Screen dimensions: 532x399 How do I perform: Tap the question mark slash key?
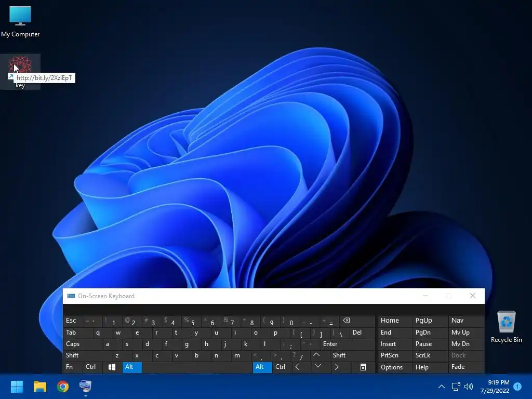tap(300, 355)
